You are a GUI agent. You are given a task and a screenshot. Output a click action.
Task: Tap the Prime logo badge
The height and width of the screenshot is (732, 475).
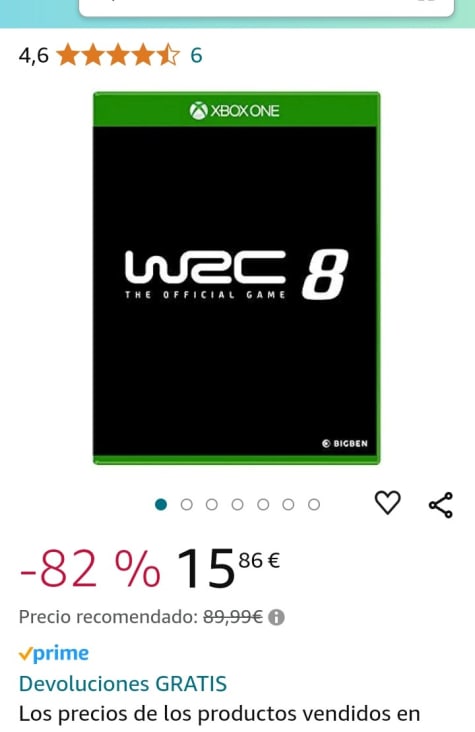point(54,653)
